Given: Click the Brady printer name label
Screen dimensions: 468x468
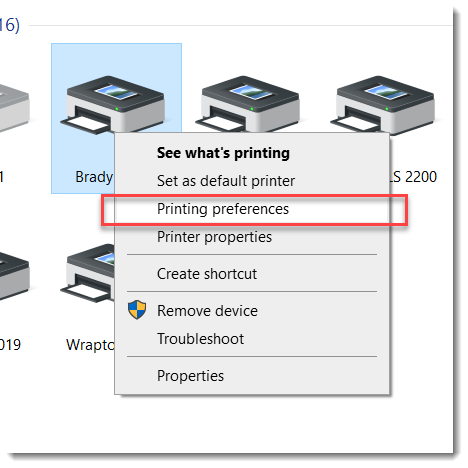Looking at the screenshot, I should tap(94, 177).
